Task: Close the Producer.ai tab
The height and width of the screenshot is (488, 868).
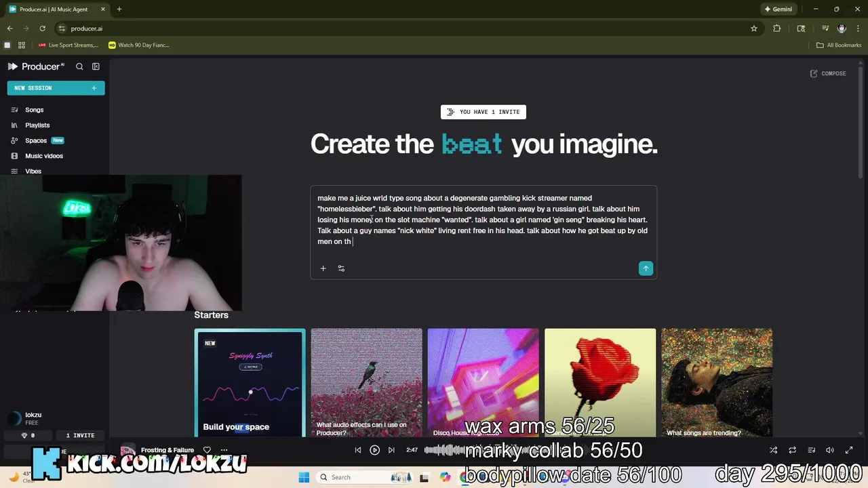Action: click(x=103, y=9)
